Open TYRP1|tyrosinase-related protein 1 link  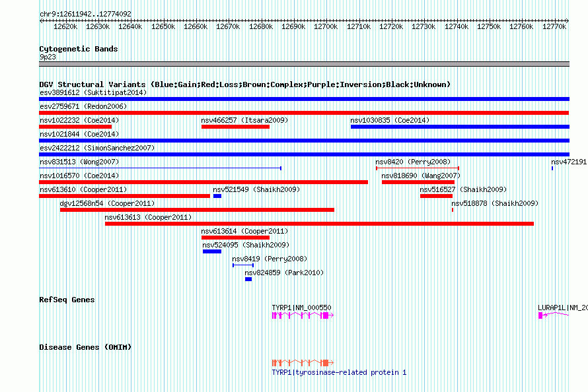339,372
